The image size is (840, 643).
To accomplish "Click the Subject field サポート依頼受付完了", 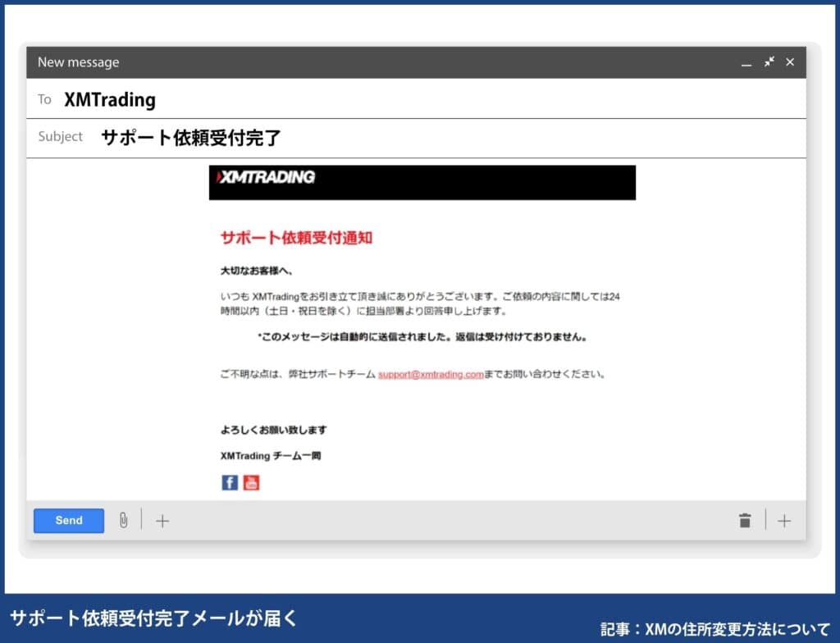I will pos(416,138).
